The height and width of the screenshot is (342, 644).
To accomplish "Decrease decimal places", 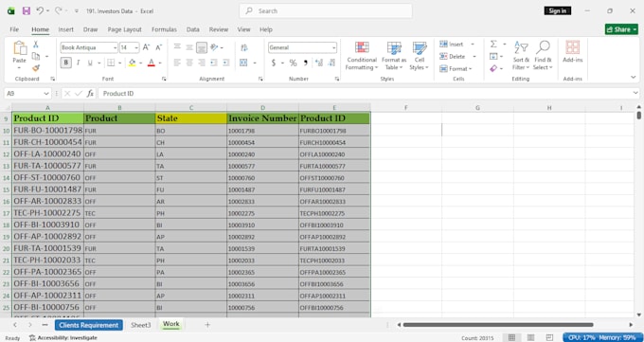I will coord(331,63).
